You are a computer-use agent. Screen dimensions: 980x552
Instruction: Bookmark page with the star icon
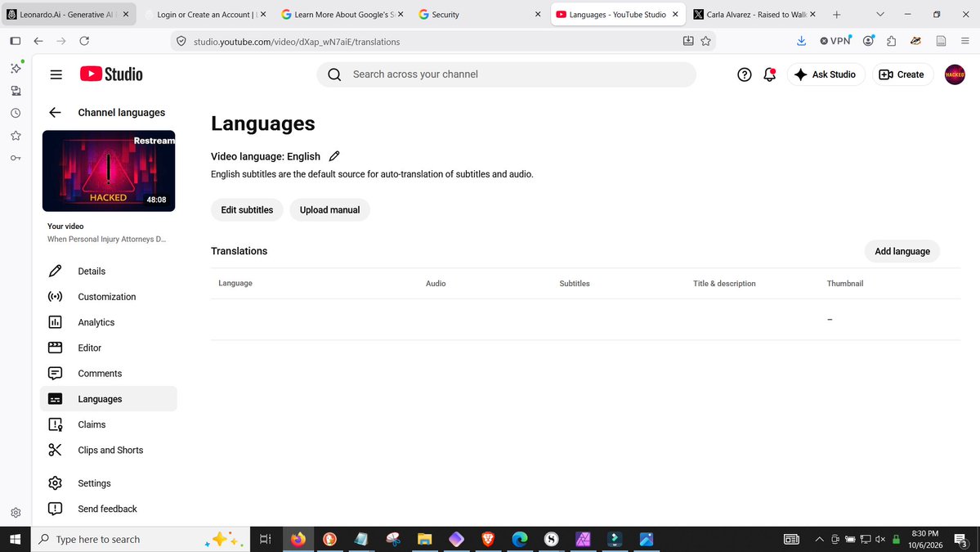coord(705,41)
